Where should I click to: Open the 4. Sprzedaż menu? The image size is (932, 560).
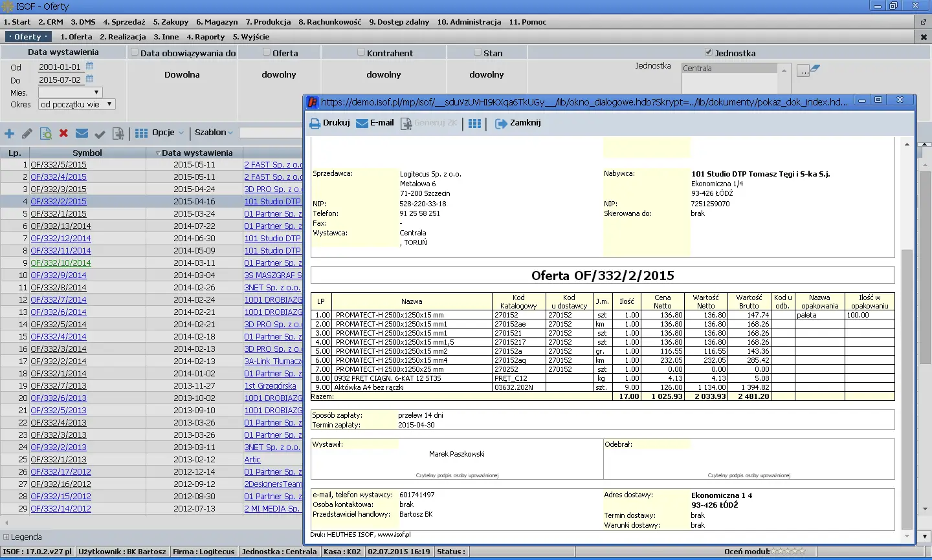(x=124, y=22)
